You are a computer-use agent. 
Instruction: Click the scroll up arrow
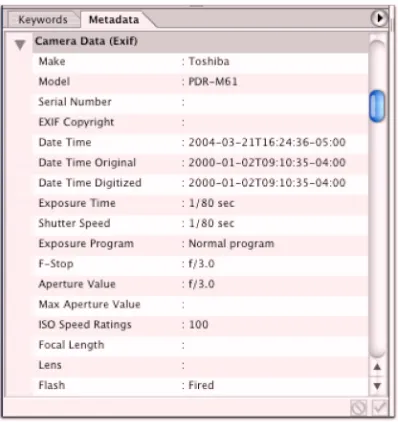coord(377,367)
